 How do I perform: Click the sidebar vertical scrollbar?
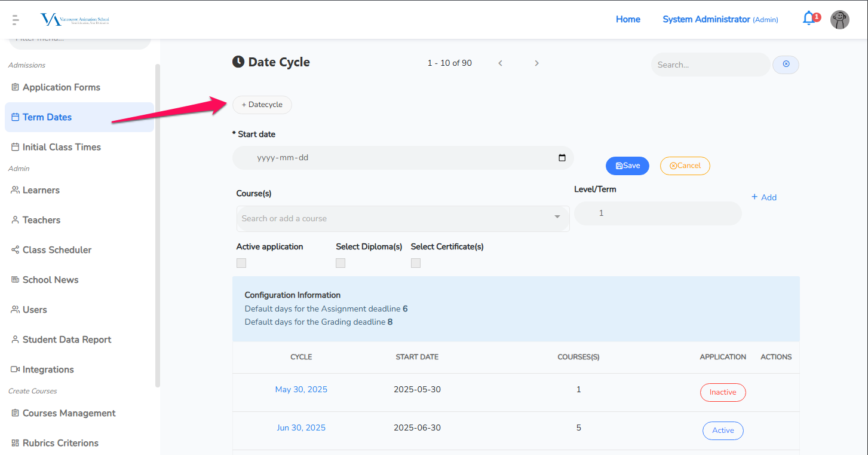[158, 225]
